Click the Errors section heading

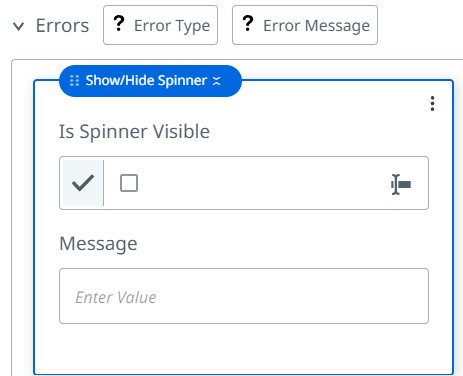(62, 26)
